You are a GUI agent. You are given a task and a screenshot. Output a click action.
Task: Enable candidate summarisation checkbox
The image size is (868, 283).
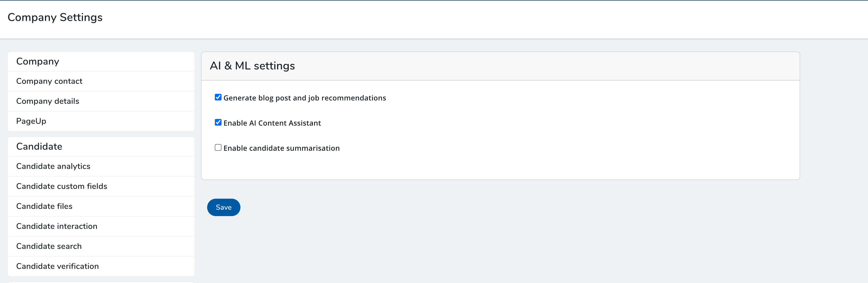[218, 148]
